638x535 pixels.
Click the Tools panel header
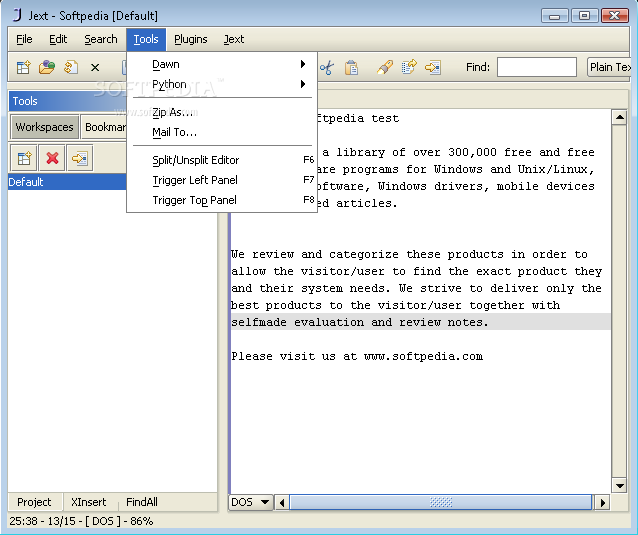[68, 101]
